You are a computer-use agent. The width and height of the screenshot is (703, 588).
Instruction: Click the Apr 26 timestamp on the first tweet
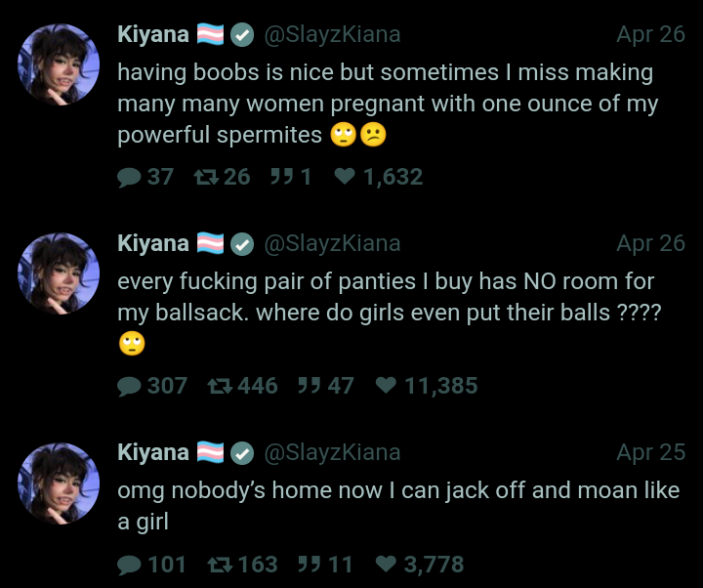coord(651,34)
